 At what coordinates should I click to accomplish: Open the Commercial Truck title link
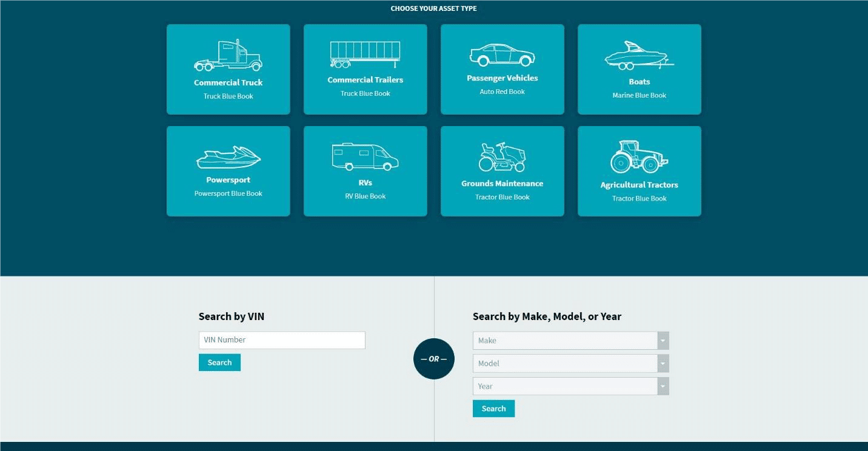[229, 82]
